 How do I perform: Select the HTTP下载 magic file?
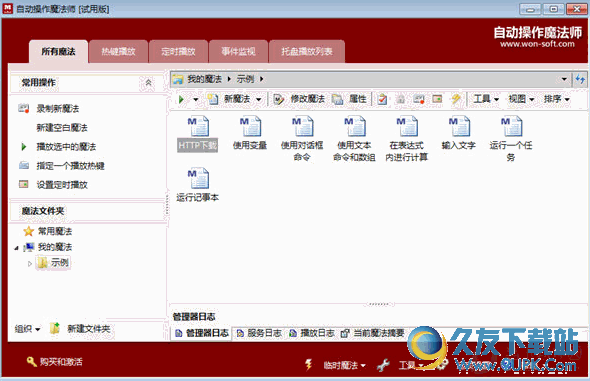pyautogui.click(x=198, y=134)
